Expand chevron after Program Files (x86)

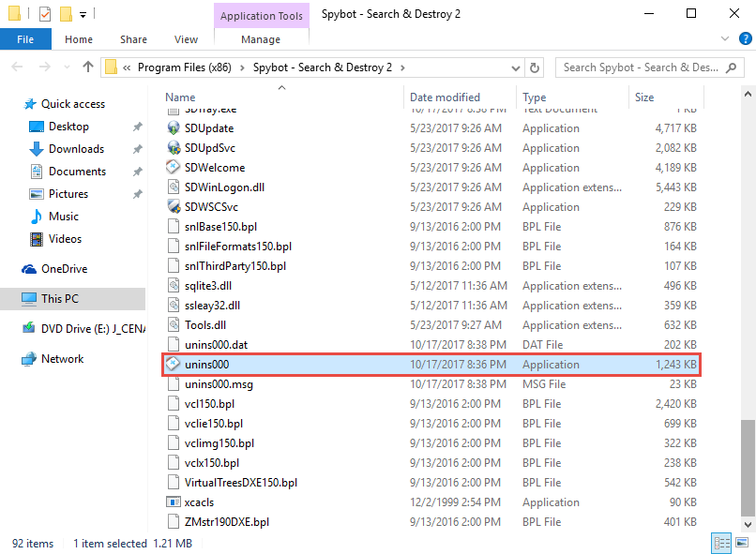pos(242,67)
